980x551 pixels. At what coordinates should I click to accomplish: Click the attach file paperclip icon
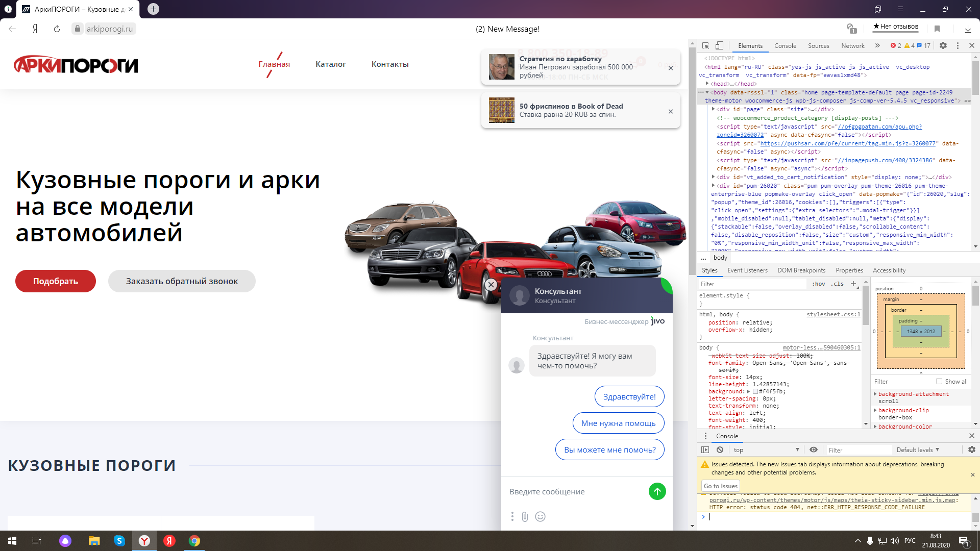click(x=525, y=517)
